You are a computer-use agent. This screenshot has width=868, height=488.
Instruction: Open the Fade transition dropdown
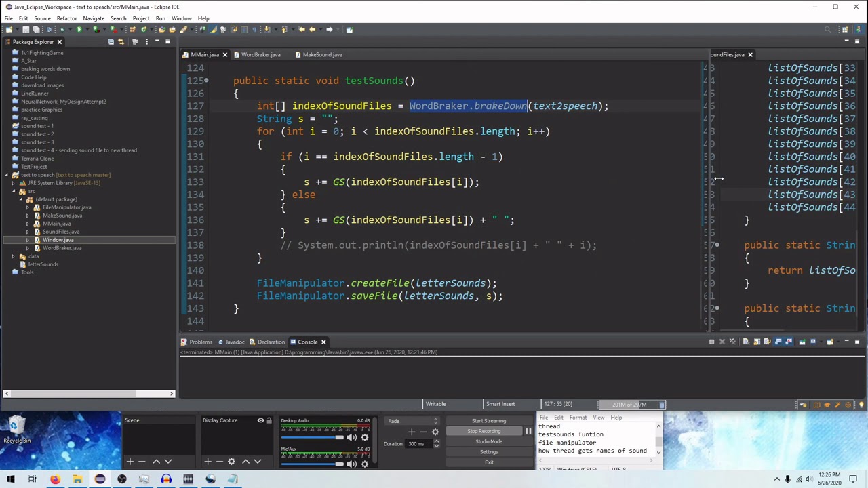pos(412,420)
